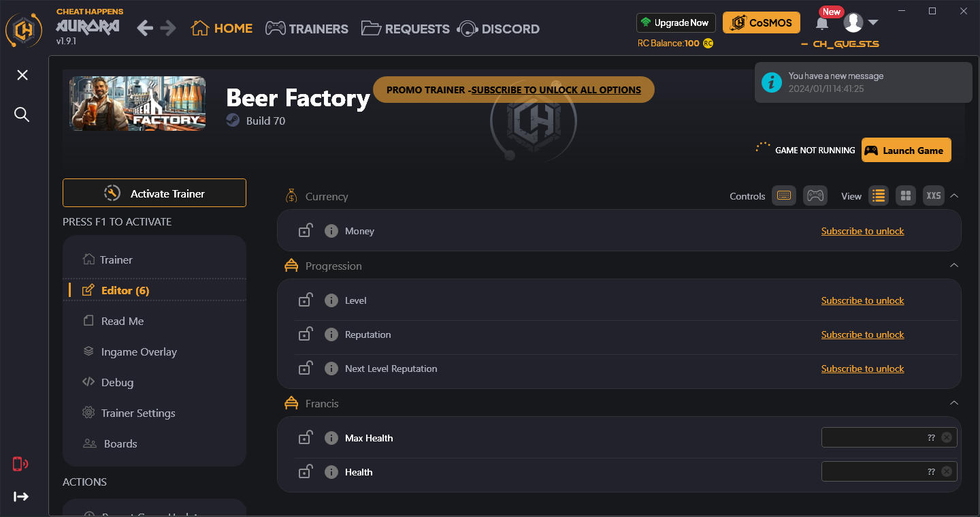
Task: Open the Trainers tab
Action: tap(306, 29)
